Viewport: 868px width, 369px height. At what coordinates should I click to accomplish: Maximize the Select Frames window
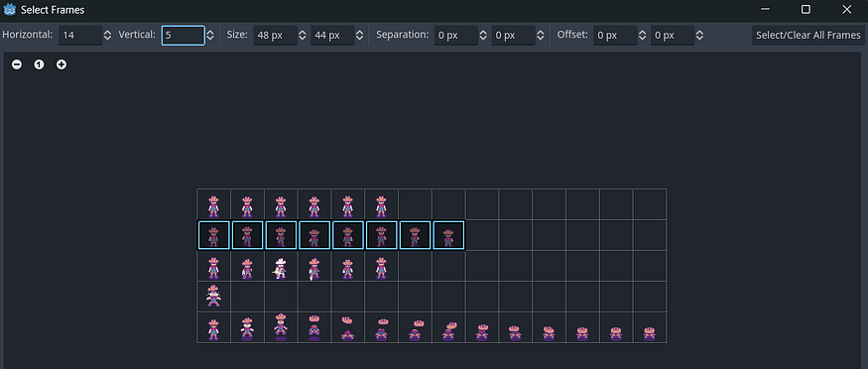point(806,9)
